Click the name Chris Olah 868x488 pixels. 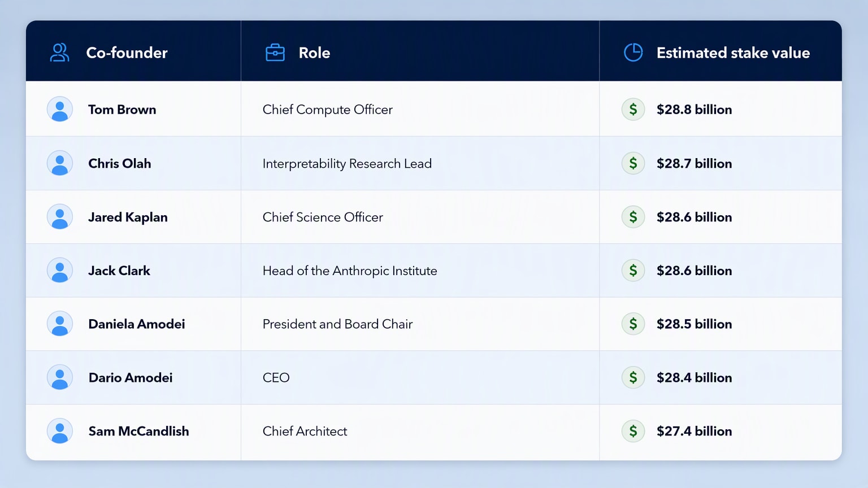coord(120,163)
